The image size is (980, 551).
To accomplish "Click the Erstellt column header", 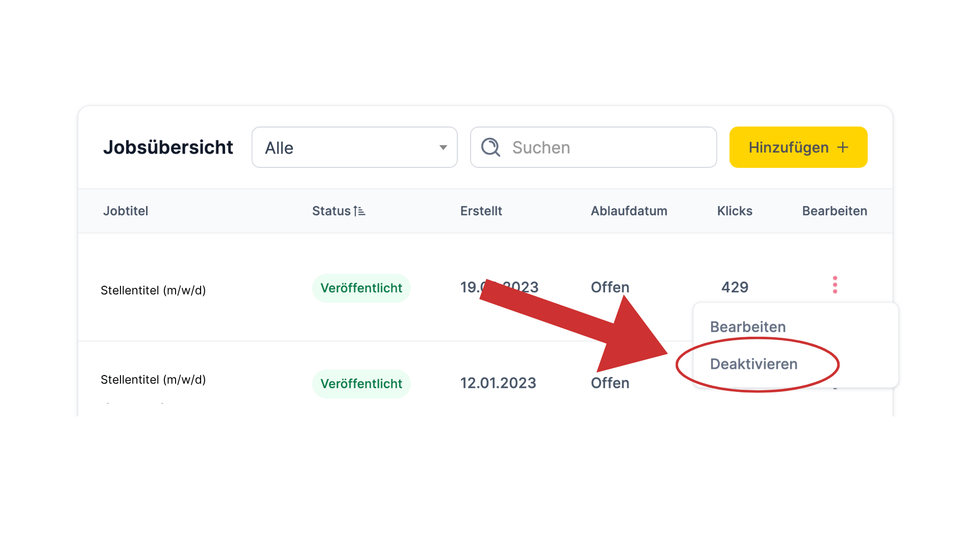I will 481,211.
